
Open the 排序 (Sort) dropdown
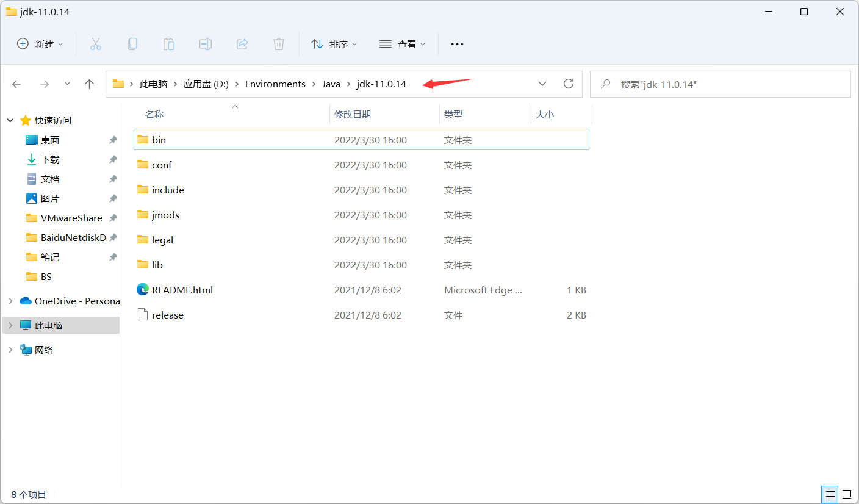[334, 44]
